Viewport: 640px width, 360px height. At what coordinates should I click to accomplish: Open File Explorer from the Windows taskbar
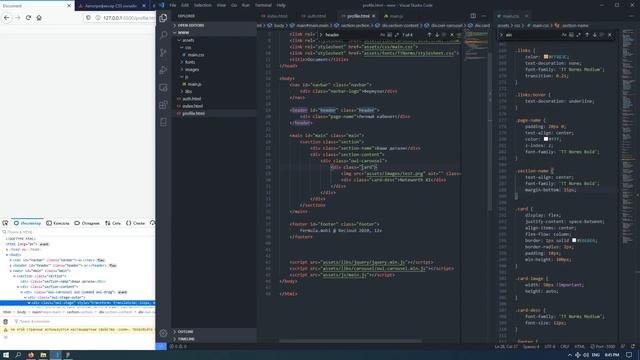tap(43, 355)
